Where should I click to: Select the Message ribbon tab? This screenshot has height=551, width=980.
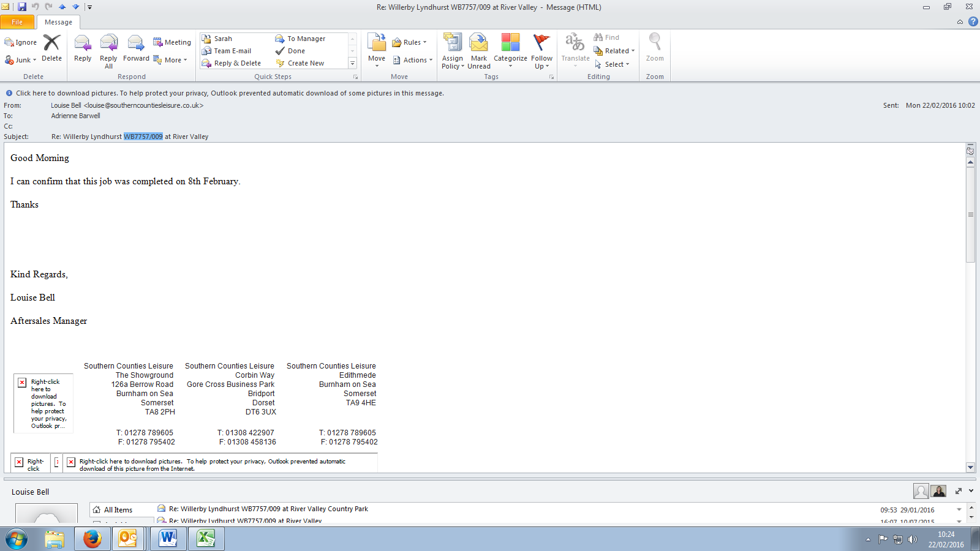tap(58, 22)
